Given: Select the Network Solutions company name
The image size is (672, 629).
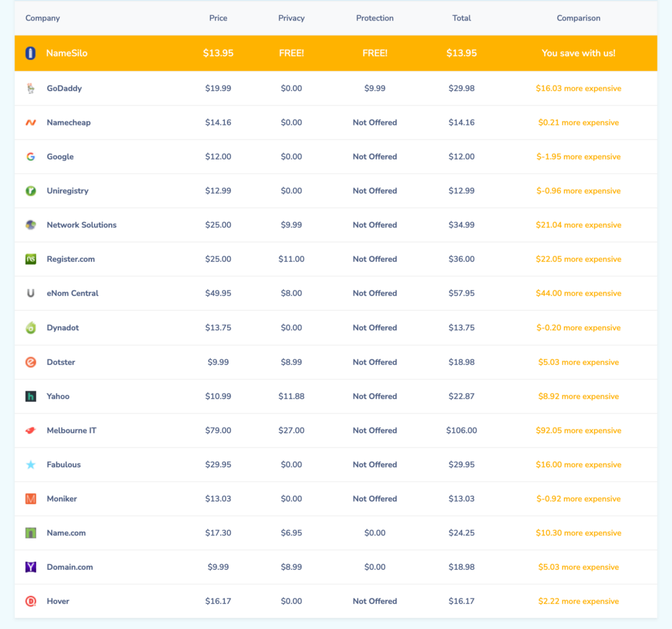Looking at the screenshot, I should click(x=81, y=225).
